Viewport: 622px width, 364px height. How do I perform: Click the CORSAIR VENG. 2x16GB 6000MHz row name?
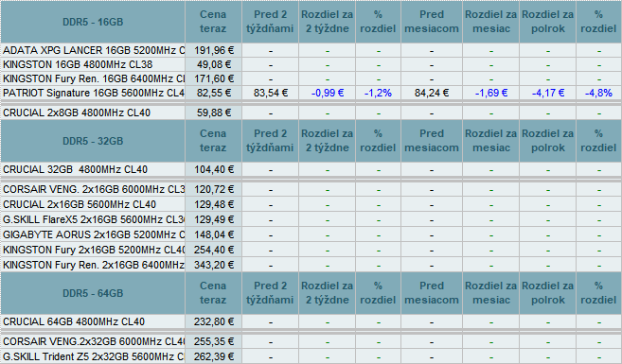93,189
